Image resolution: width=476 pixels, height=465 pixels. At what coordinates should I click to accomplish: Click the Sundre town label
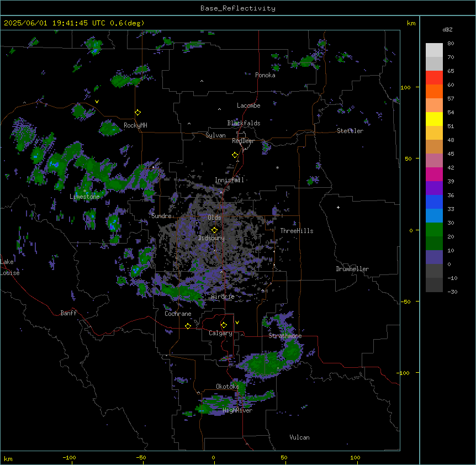point(161,216)
